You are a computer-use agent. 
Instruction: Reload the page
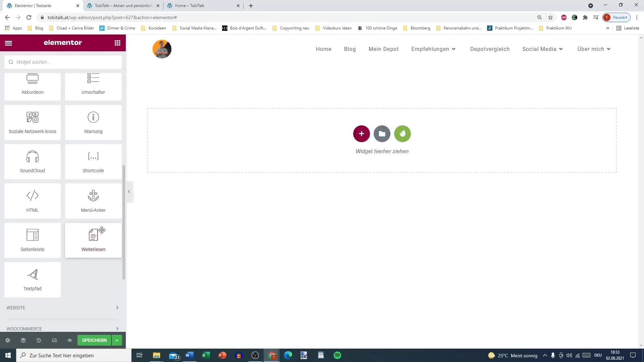pyautogui.click(x=29, y=17)
